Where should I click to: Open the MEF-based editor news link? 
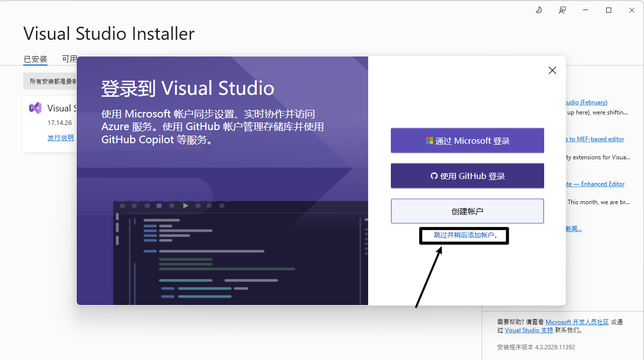point(595,139)
